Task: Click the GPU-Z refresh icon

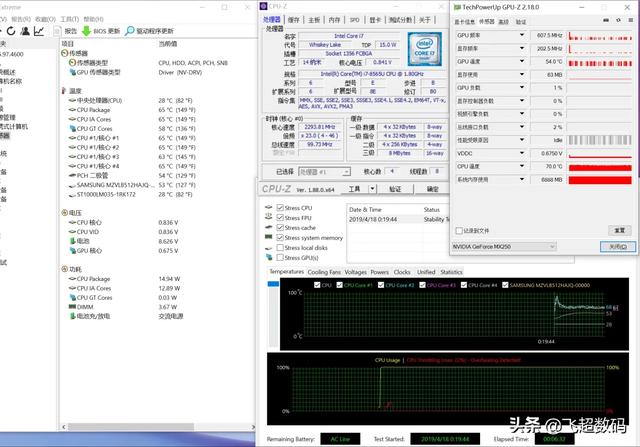Action: pos(619,20)
